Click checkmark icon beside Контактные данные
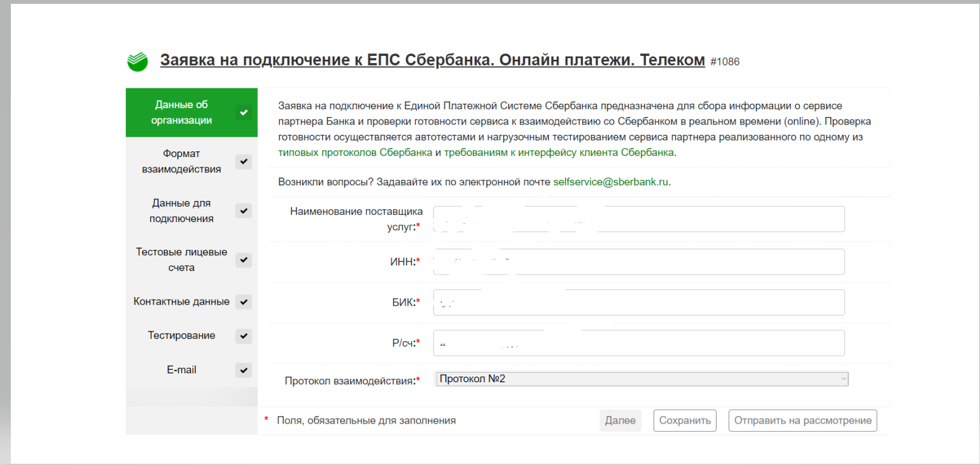 [243, 302]
